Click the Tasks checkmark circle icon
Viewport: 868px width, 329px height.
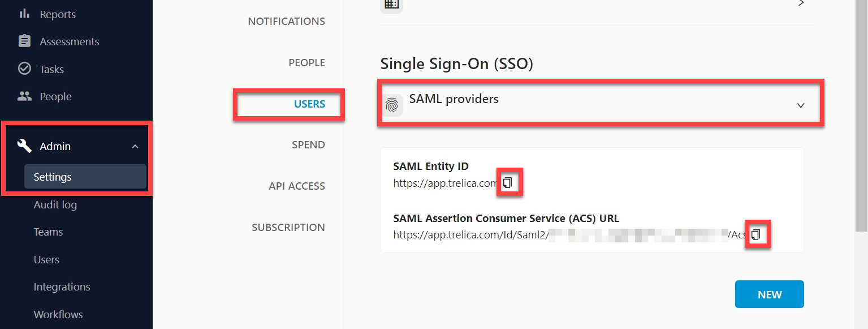[x=24, y=69]
